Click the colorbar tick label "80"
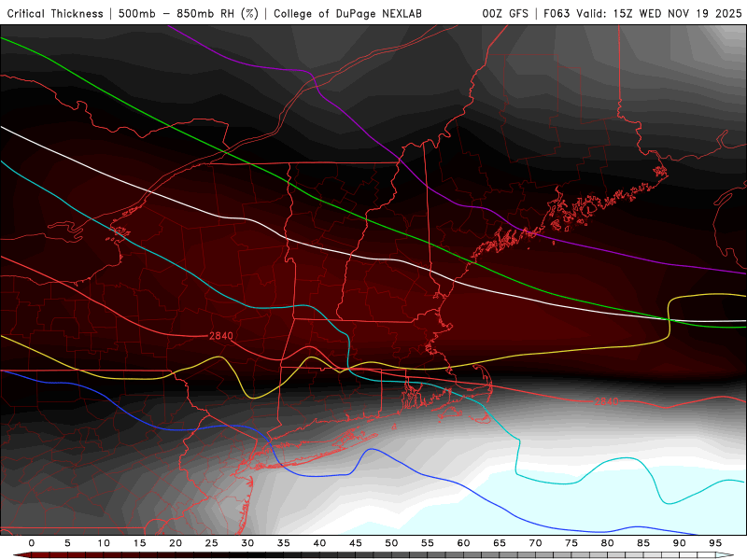 608,543
